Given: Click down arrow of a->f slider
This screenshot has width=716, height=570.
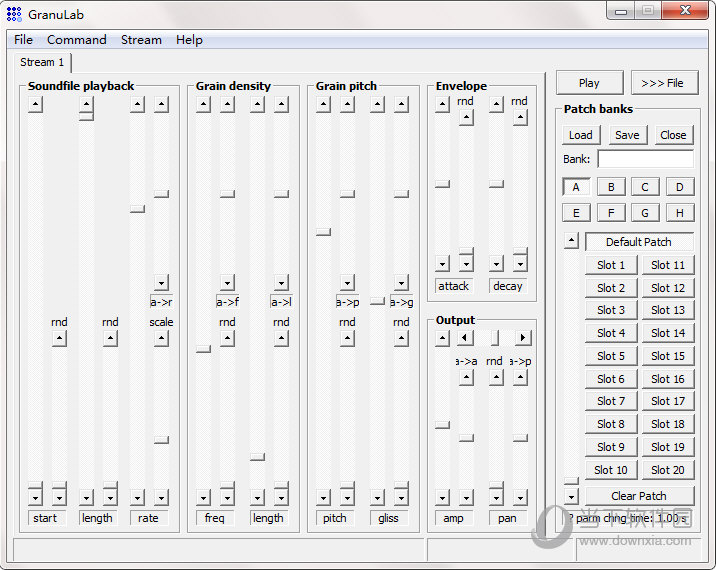Looking at the screenshot, I should 227,283.
